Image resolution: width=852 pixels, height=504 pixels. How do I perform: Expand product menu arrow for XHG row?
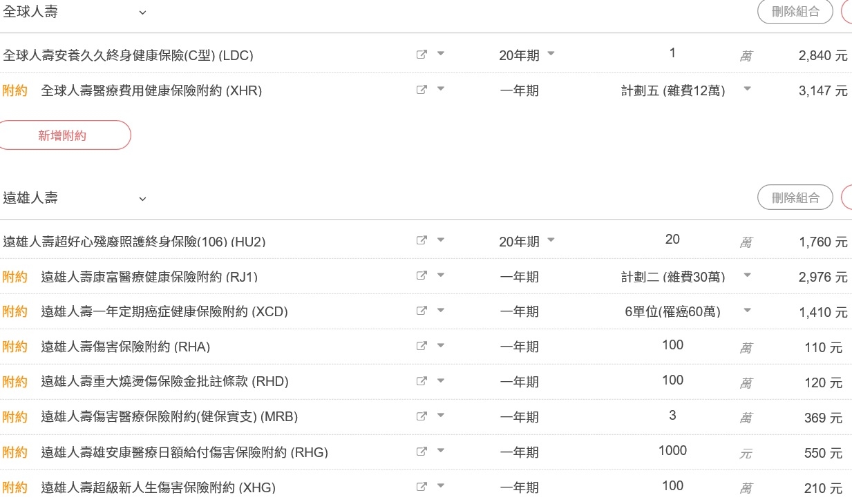pyautogui.click(x=441, y=486)
